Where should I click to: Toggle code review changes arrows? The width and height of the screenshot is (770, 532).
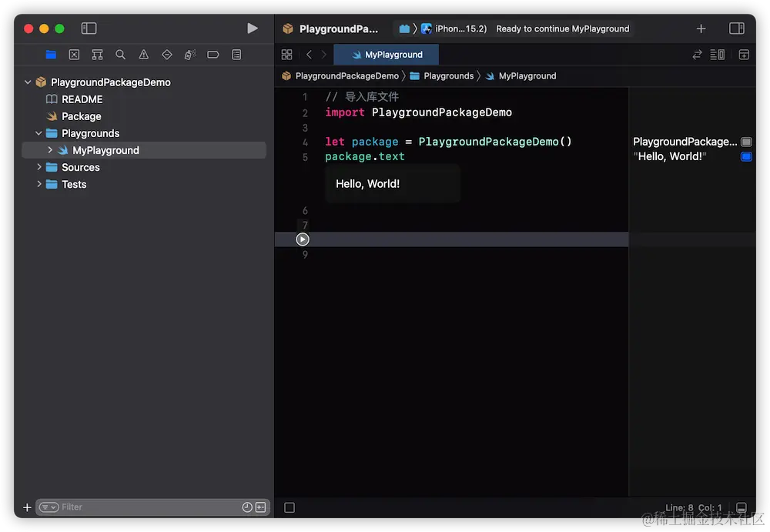tap(697, 55)
